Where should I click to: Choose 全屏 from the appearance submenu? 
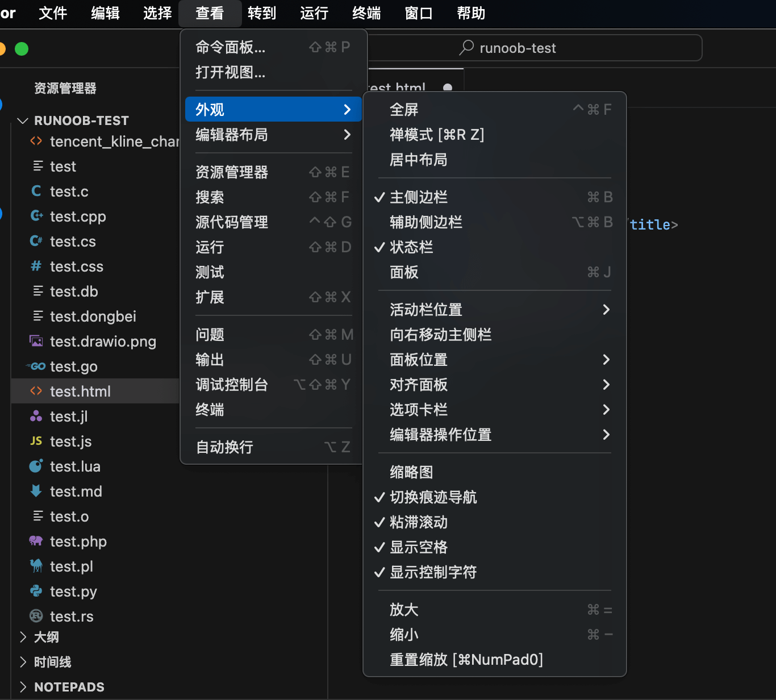[x=404, y=110]
